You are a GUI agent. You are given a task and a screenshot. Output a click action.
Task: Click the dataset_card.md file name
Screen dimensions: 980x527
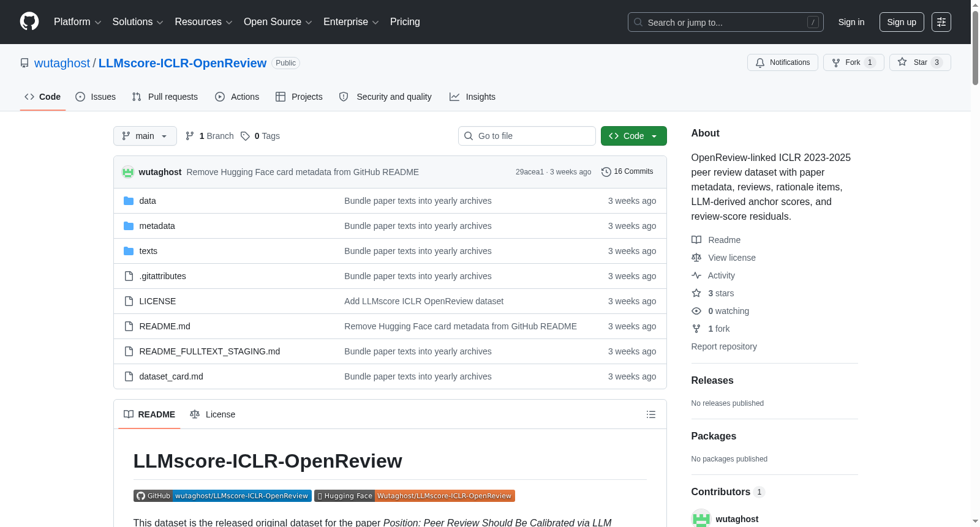click(171, 376)
